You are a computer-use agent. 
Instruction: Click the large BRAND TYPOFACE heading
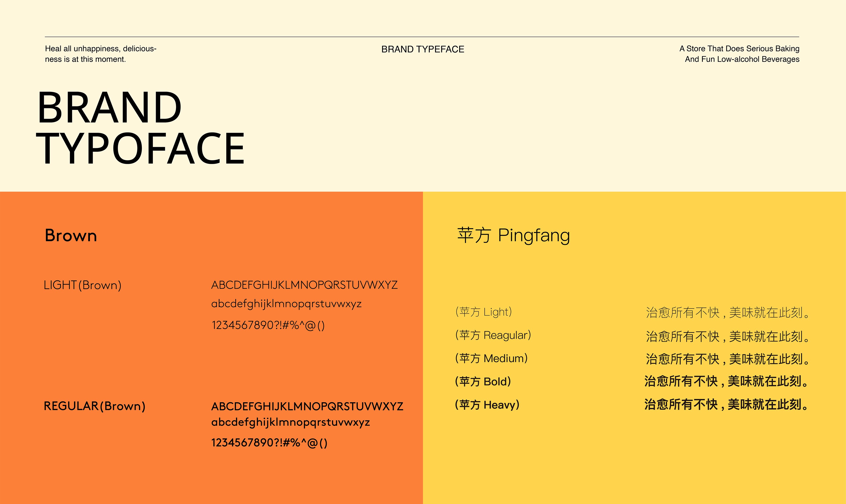[x=140, y=128]
